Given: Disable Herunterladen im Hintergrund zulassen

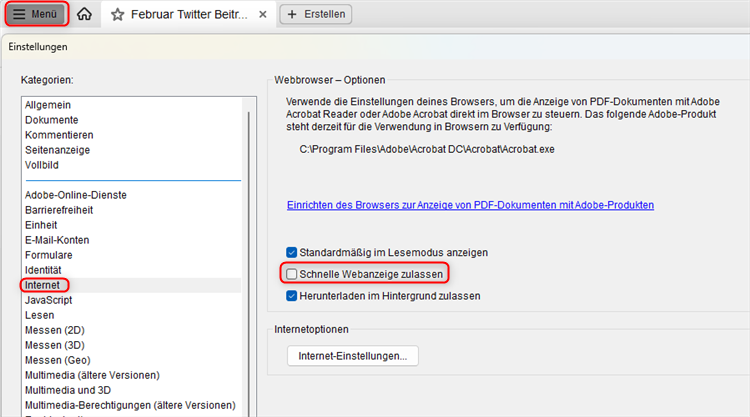Looking at the screenshot, I should (x=291, y=296).
